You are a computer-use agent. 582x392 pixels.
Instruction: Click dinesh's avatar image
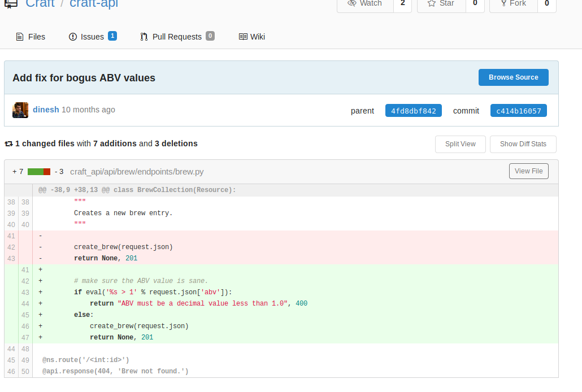(x=20, y=110)
